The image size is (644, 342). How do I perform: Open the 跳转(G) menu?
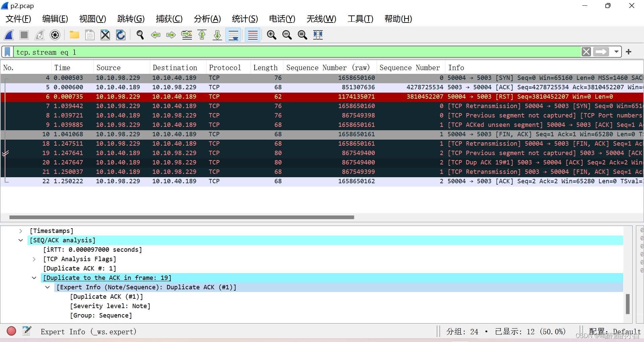[131, 19]
